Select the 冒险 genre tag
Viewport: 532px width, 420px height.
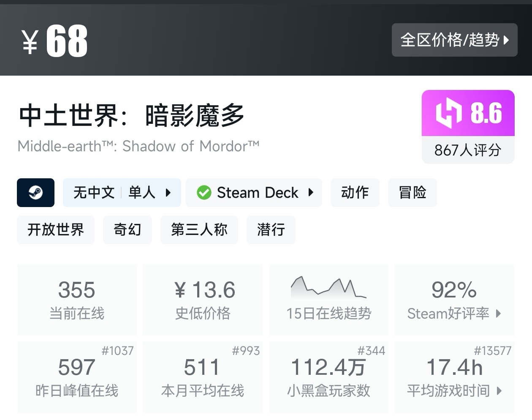tap(413, 193)
